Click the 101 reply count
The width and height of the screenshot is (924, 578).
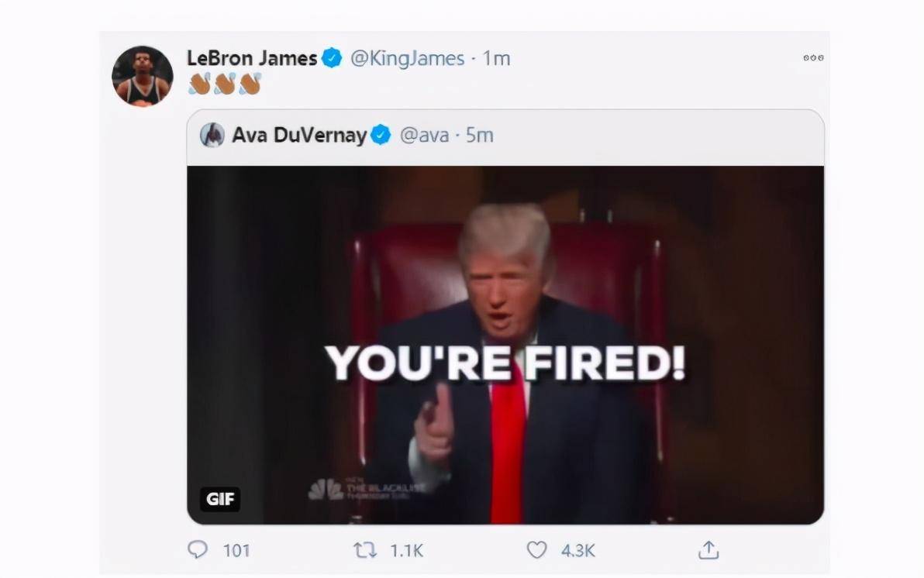[x=236, y=550]
